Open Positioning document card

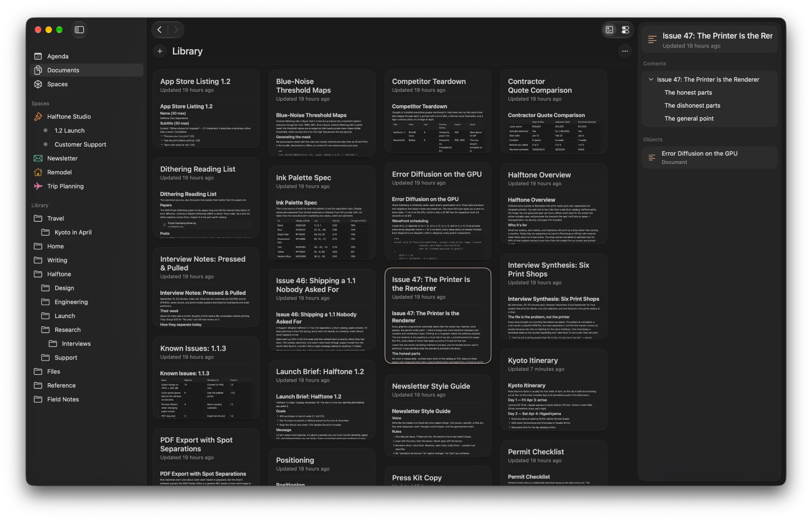click(322, 467)
